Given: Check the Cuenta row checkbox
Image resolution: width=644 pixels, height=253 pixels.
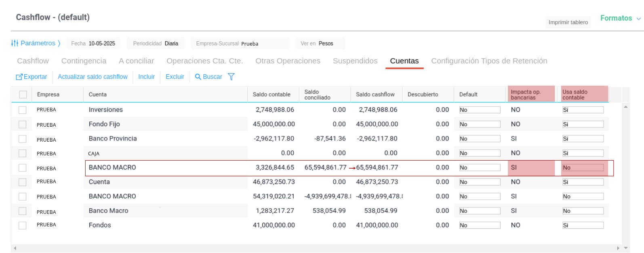Looking at the screenshot, I should point(23,182).
